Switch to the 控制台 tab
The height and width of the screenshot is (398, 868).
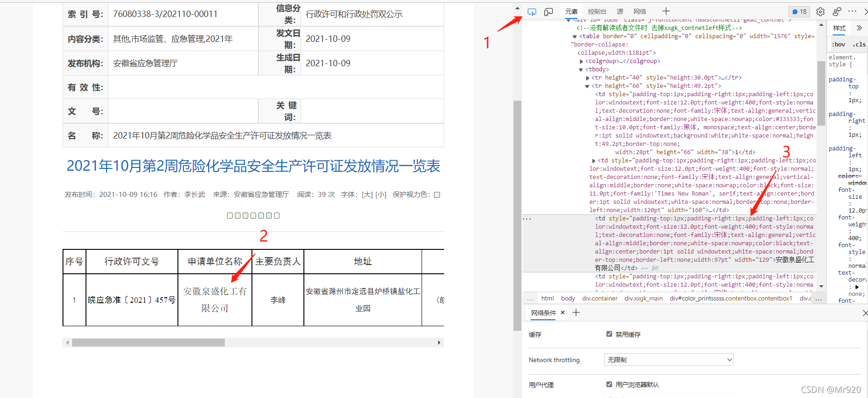coord(597,12)
